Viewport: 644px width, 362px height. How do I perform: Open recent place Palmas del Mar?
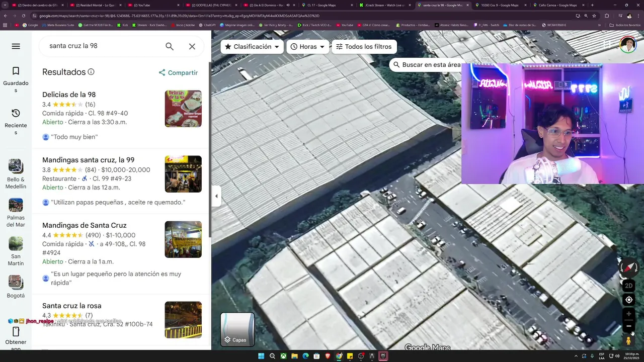pos(16,213)
